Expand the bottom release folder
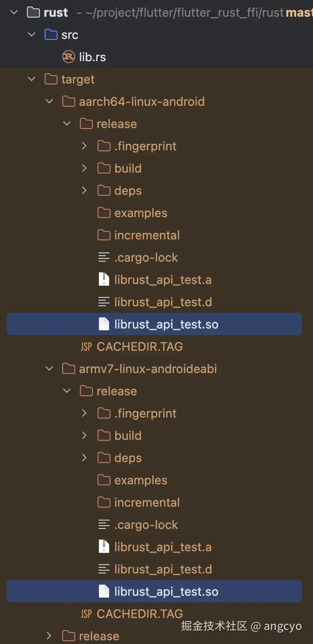Viewport: 313px width, 644px height. [49, 636]
